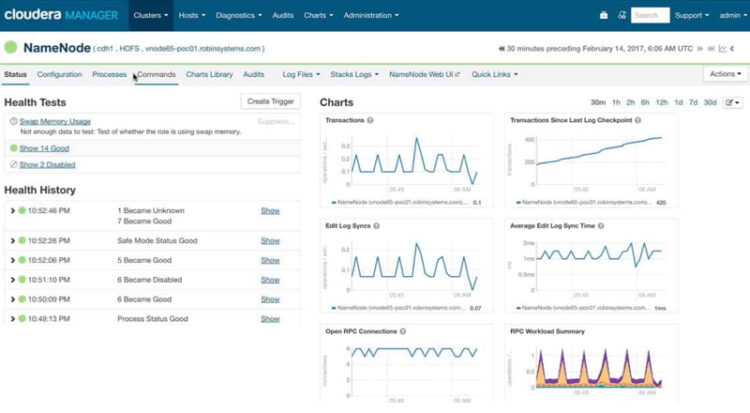The height and width of the screenshot is (413, 750).
Task: Click Show 14 Good link
Action: point(44,148)
